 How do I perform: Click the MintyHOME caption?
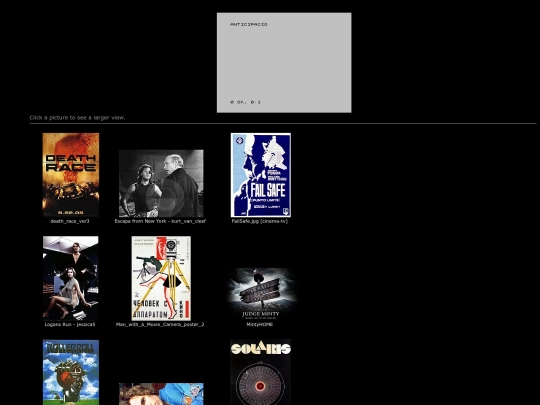pos(260,324)
